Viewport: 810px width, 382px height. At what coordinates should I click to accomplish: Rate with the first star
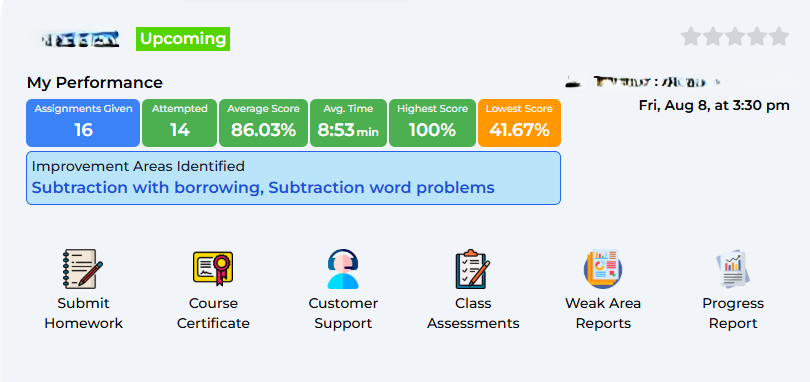(691, 37)
